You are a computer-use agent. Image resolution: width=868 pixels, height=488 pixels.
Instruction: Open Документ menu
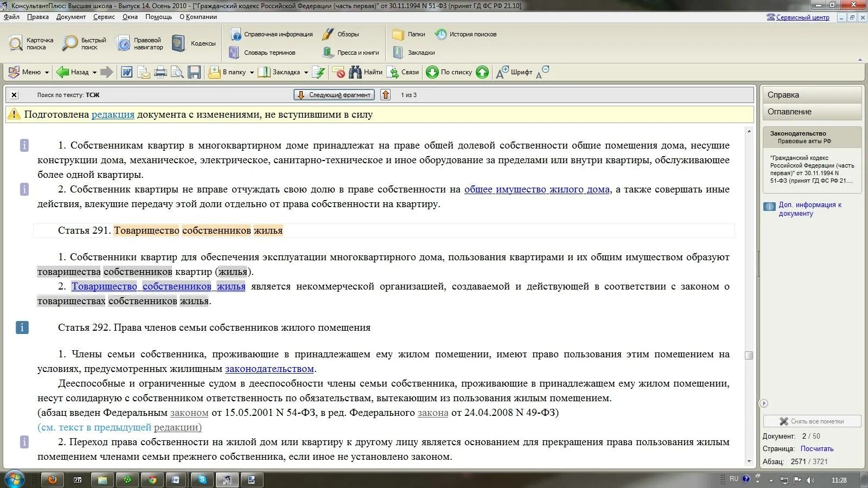click(71, 17)
